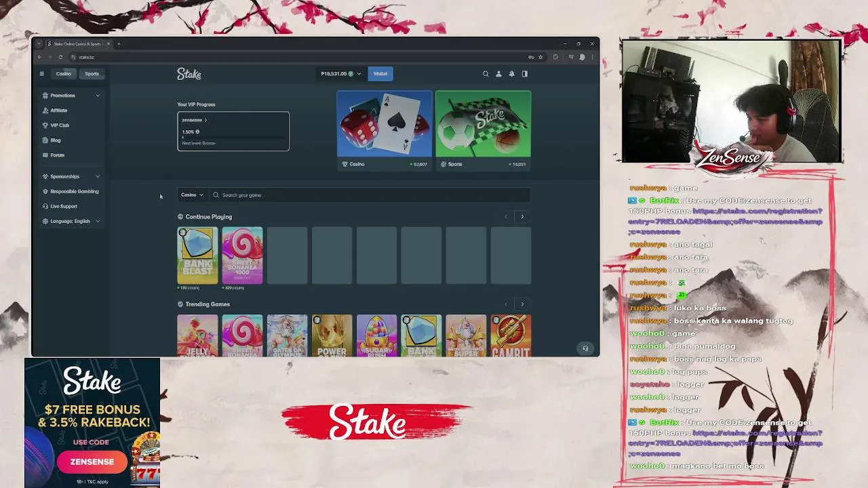Open Sweet Bonanza 1000 in Continue Playing
This screenshot has height=488, width=868.
tap(242, 256)
